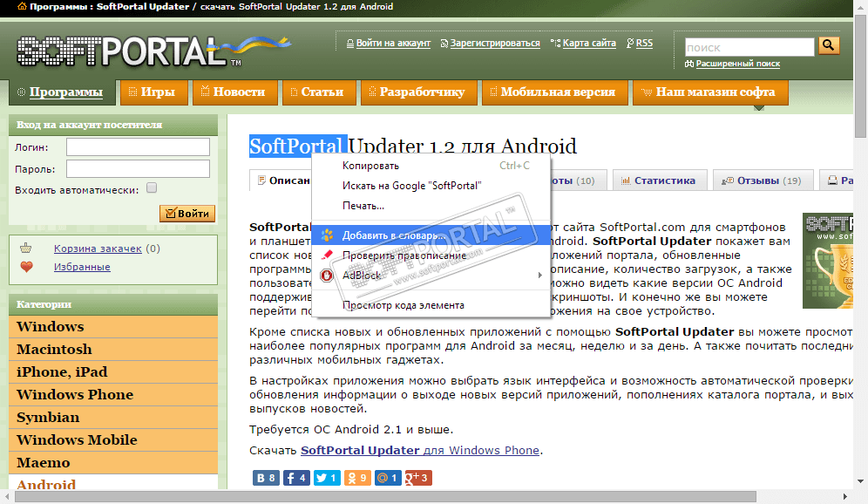Switch to the 'Статистика' tab
The height and width of the screenshot is (504, 868).
pyautogui.click(x=660, y=180)
